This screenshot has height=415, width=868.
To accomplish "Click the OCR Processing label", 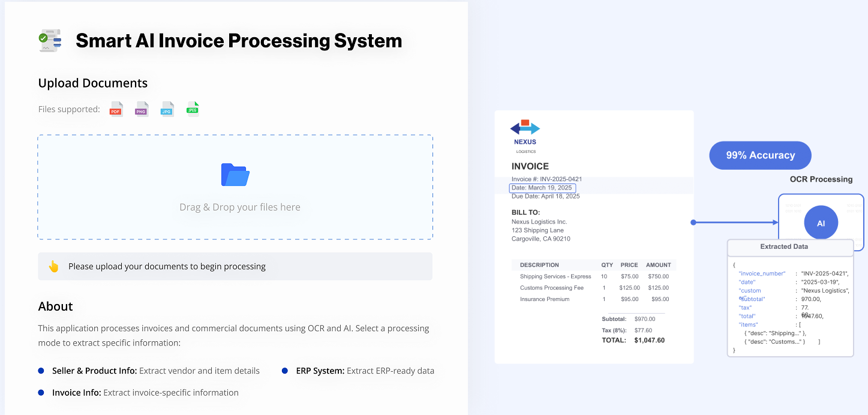I will 820,179.
